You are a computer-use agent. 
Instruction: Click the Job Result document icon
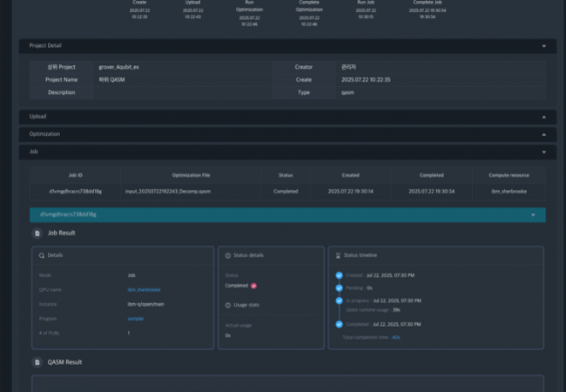37,233
